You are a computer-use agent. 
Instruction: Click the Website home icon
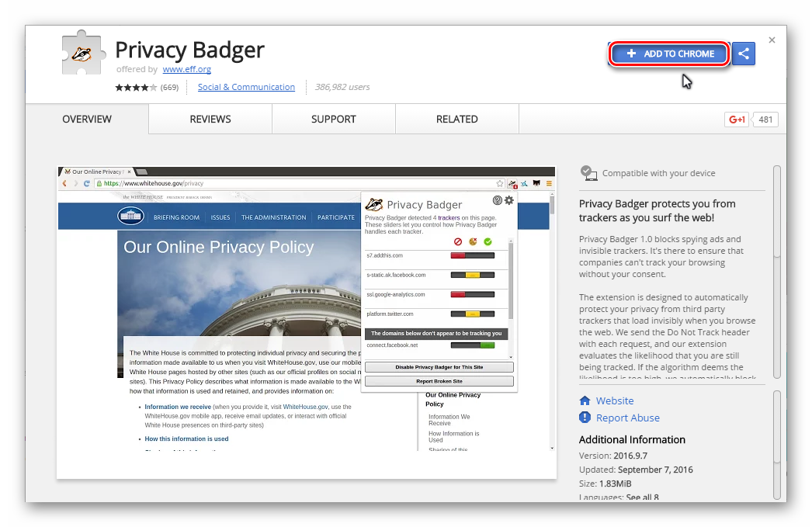[585, 400]
